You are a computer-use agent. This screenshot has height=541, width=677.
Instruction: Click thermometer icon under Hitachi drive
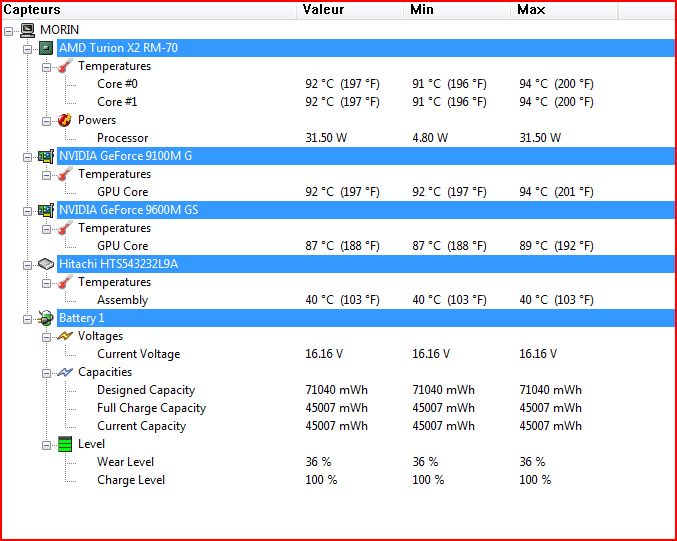coord(65,282)
